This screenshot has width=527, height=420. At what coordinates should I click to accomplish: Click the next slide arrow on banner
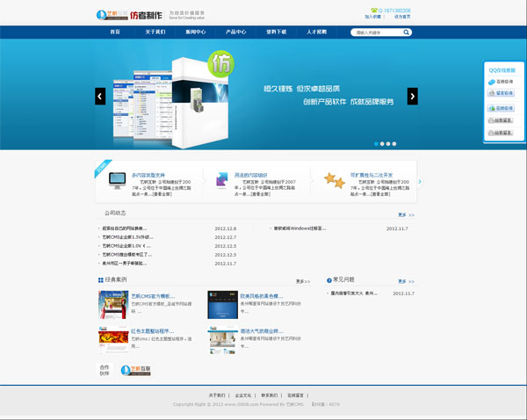click(x=413, y=97)
